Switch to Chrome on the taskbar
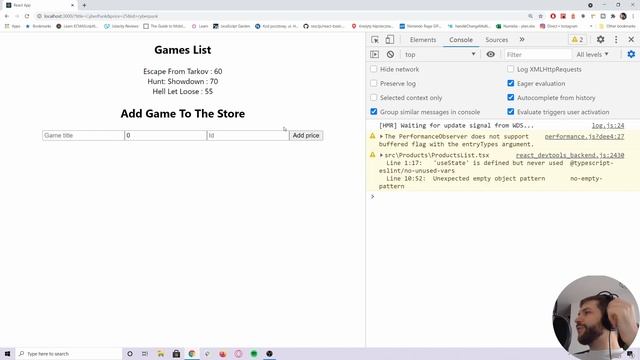Viewport: 640px width, 360px height. (192, 353)
